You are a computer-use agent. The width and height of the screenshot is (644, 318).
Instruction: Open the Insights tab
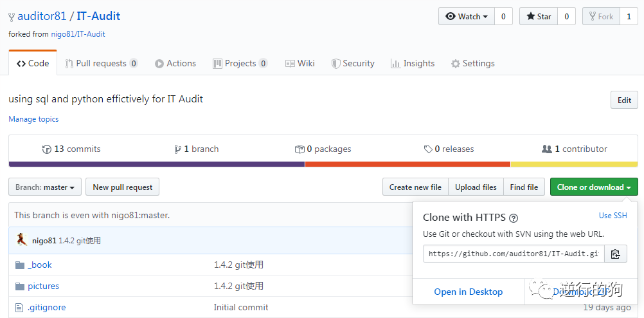pyautogui.click(x=413, y=63)
